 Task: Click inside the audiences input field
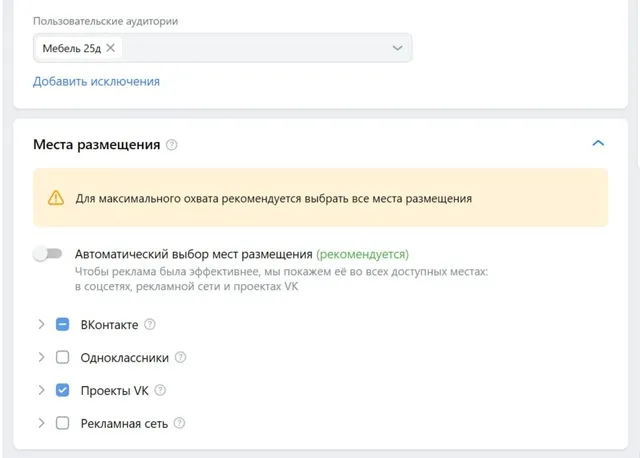[x=250, y=48]
